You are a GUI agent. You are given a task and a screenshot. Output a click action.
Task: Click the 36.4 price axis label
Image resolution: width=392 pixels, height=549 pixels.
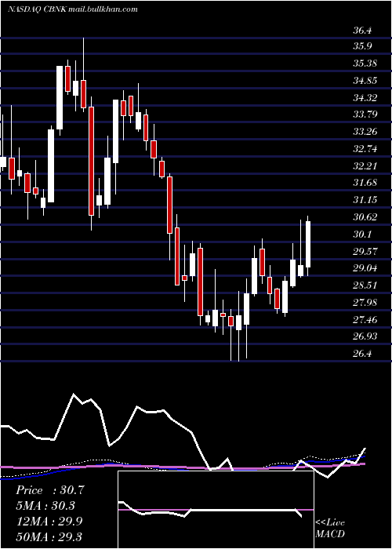point(362,31)
